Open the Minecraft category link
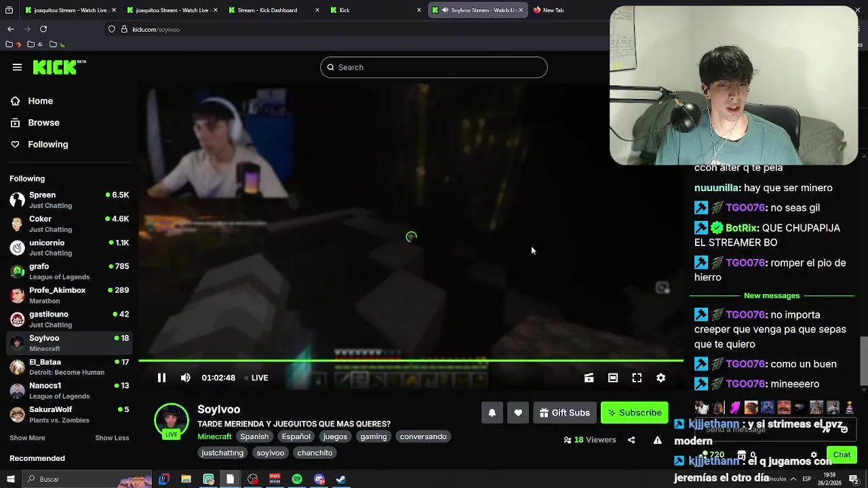The image size is (868, 488). (x=214, y=436)
